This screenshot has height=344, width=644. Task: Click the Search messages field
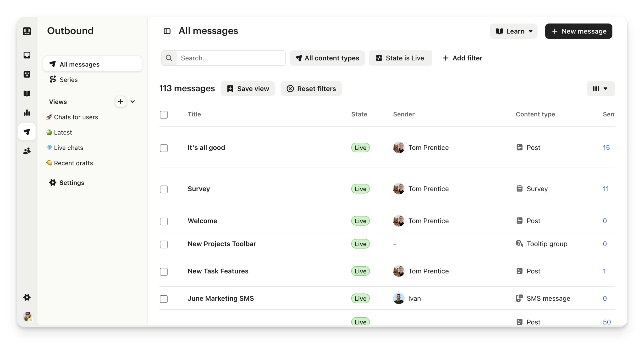231,58
